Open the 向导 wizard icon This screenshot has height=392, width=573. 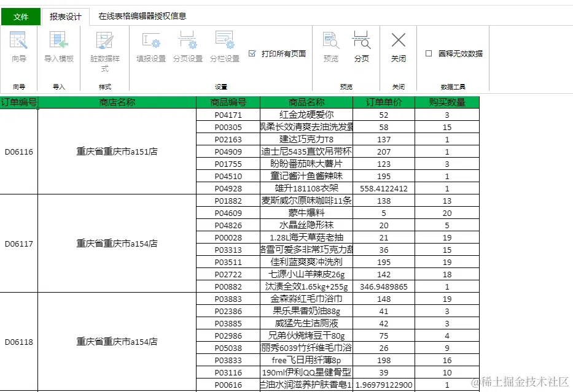(18, 40)
